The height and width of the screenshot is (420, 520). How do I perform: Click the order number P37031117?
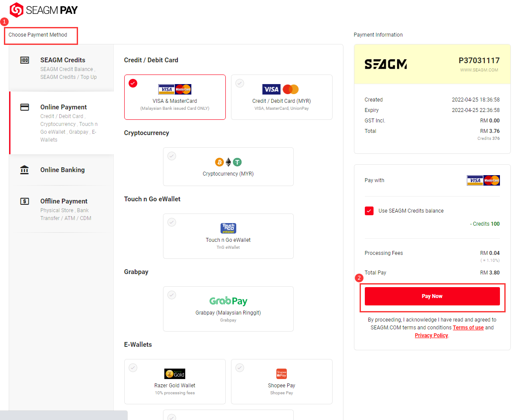479,61
